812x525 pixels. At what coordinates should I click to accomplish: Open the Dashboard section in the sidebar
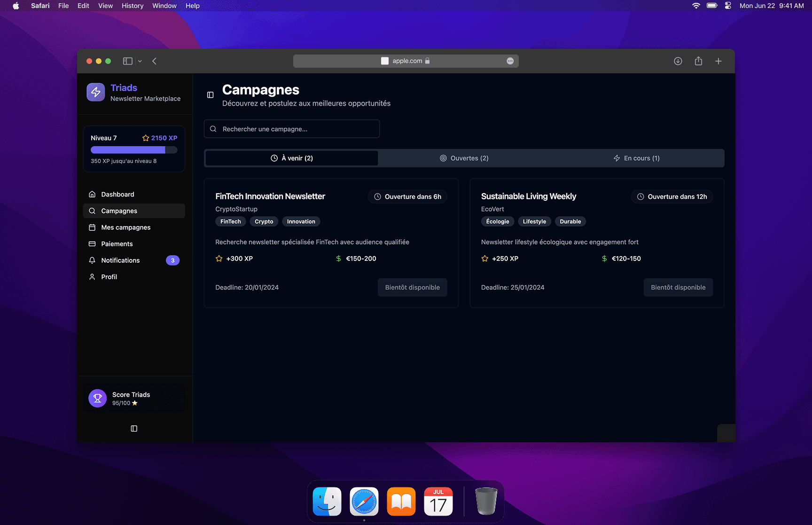tap(117, 194)
